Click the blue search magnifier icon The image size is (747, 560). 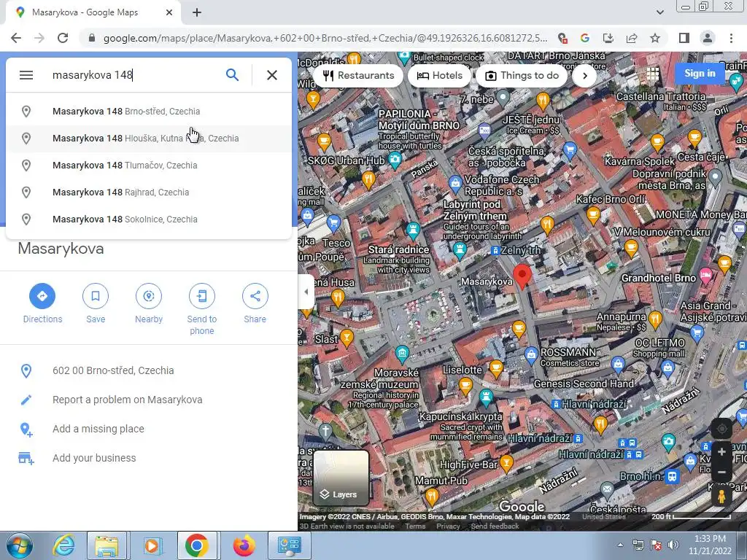[x=232, y=75]
